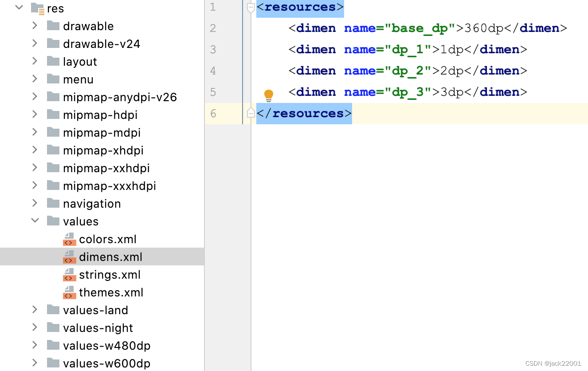Expand the drawable folder chevron
Viewport: 588px width, 371px height.
pyautogui.click(x=35, y=26)
